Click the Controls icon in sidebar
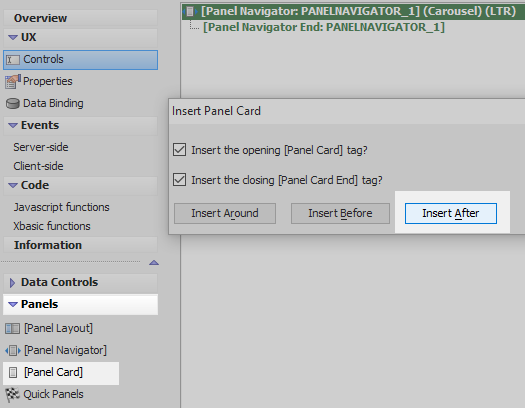525x408 pixels. (x=13, y=60)
